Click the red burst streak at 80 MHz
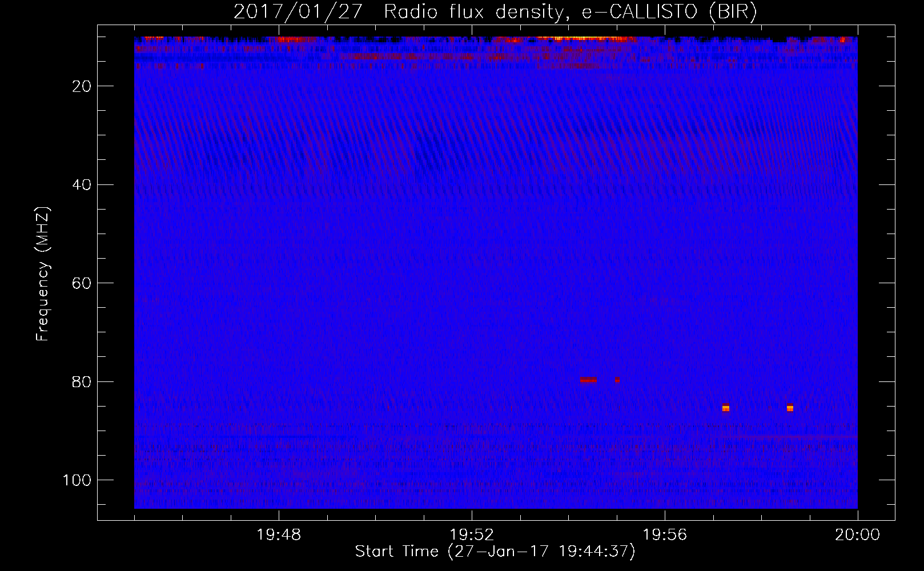Screen dimensions: 924x571 point(588,380)
